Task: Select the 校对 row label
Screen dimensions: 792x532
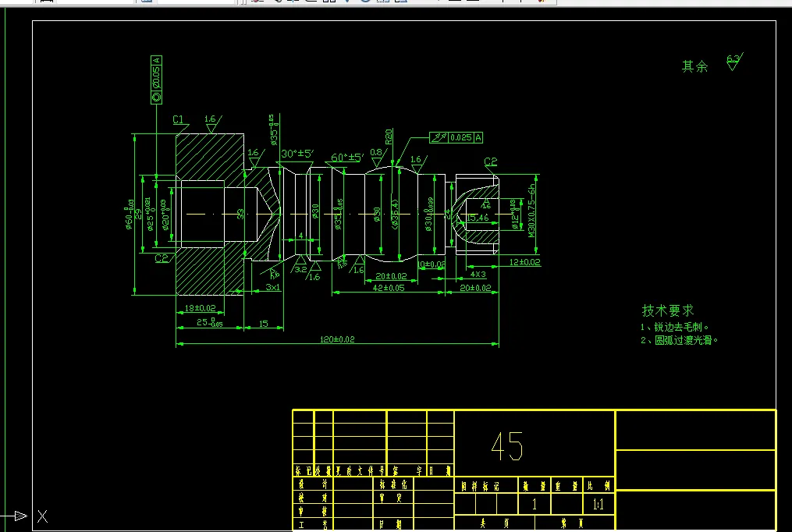Action: click(313, 497)
